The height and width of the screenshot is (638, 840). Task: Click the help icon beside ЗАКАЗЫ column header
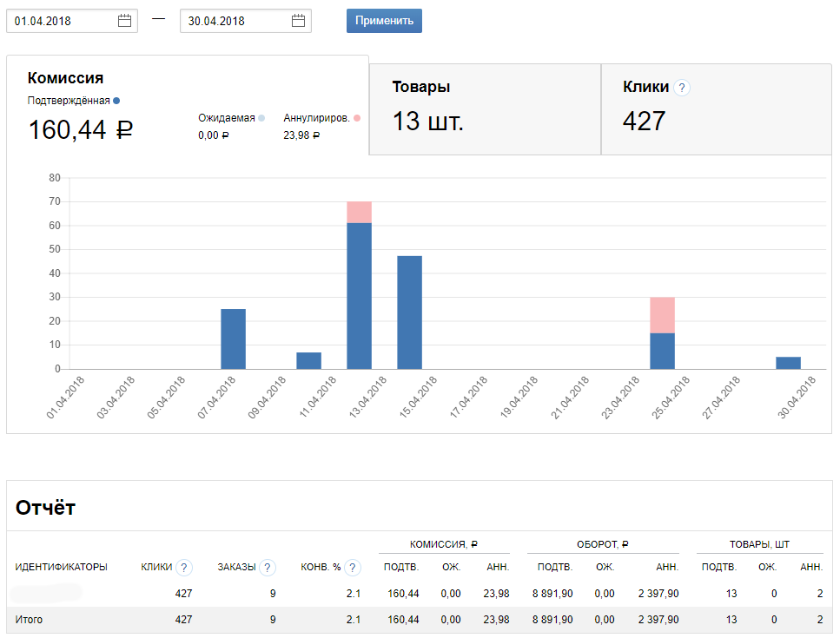(x=268, y=568)
